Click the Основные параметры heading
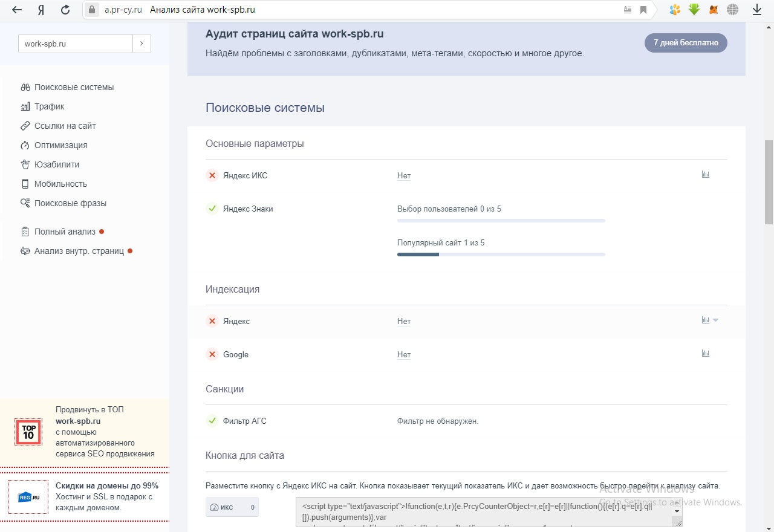 coord(255,144)
